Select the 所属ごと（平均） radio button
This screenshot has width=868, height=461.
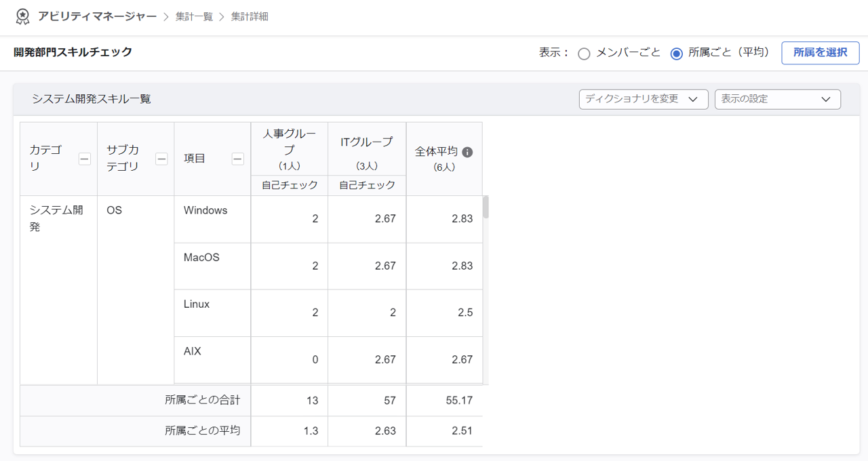(676, 54)
